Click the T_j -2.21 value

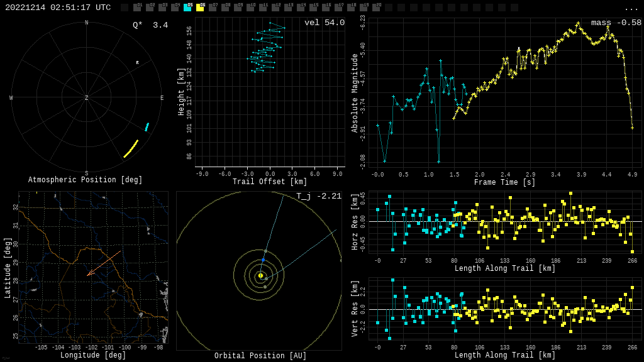click(319, 197)
